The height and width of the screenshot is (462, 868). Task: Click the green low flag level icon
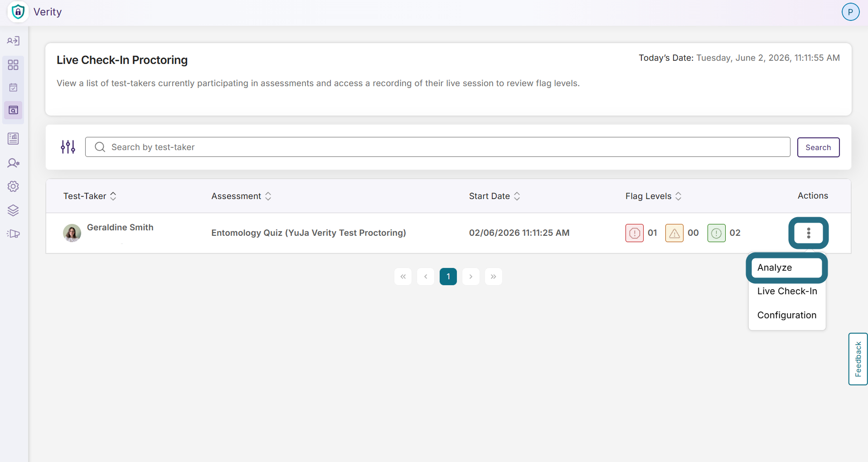pyautogui.click(x=717, y=233)
